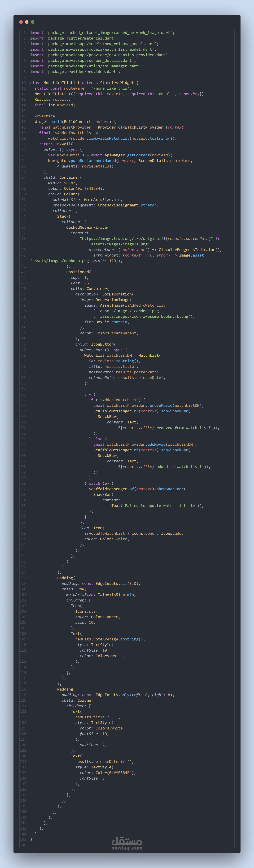Select the 'final int movieId;' line

coord(55,105)
